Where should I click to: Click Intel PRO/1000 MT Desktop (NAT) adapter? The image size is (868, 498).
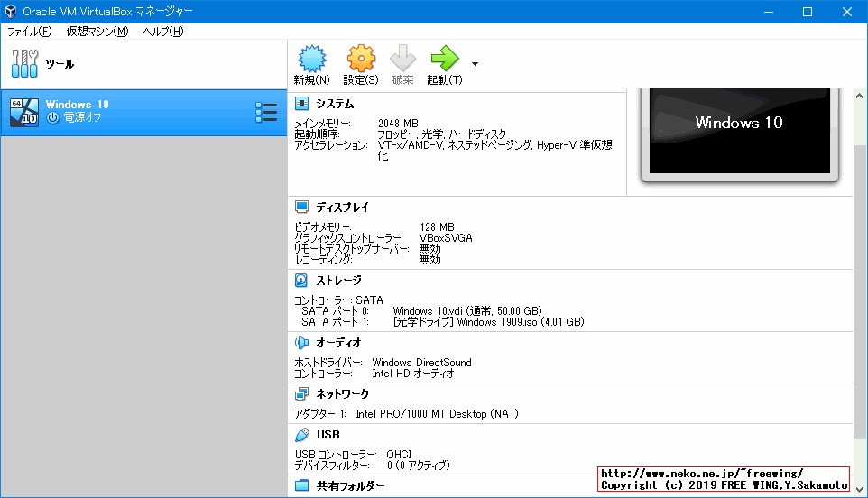click(437, 414)
